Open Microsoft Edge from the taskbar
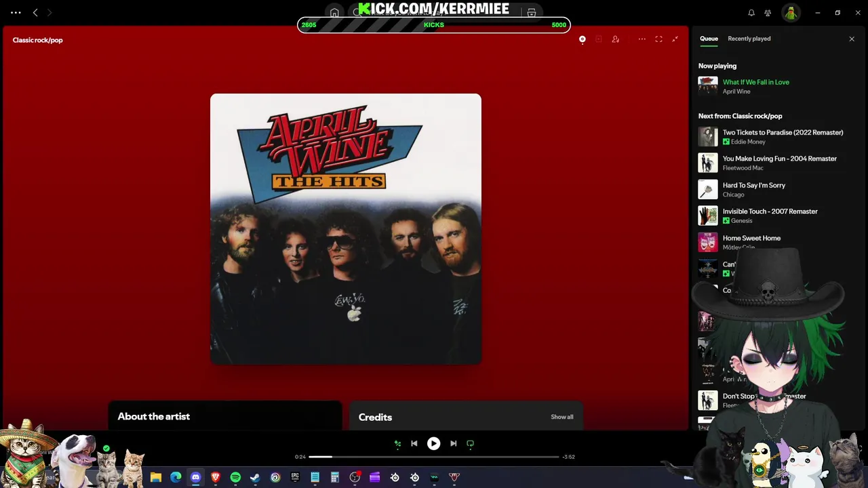This screenshot has width=868, height=488. tap(176, 478)
